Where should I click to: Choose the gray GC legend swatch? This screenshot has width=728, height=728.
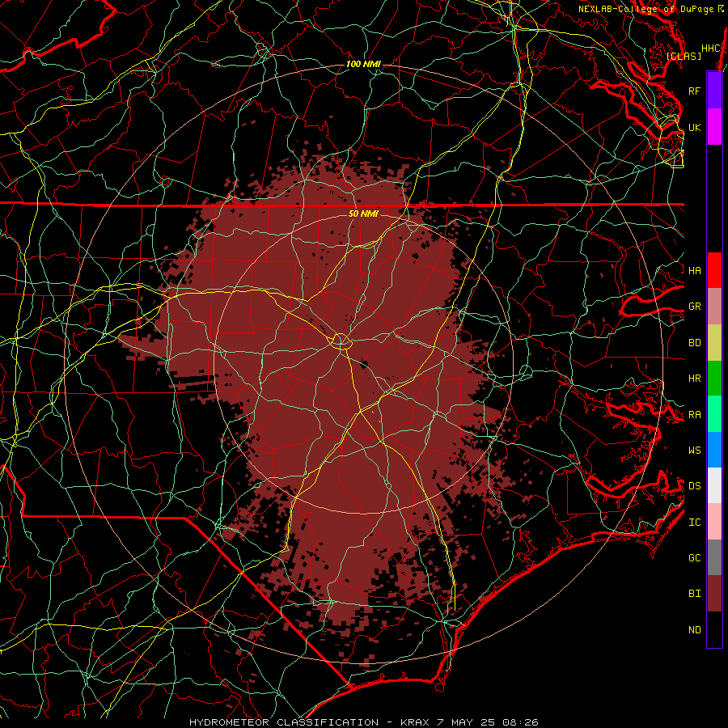tap(714, 557)
